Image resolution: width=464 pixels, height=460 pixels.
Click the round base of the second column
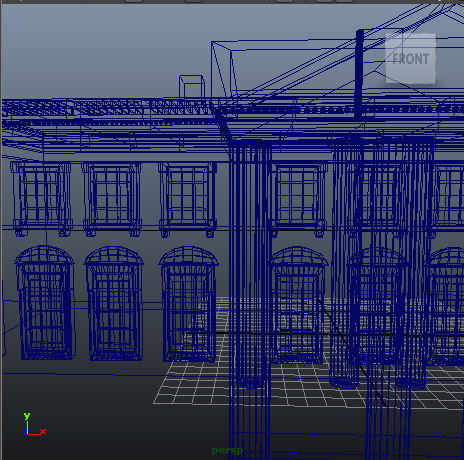point(344,382)
